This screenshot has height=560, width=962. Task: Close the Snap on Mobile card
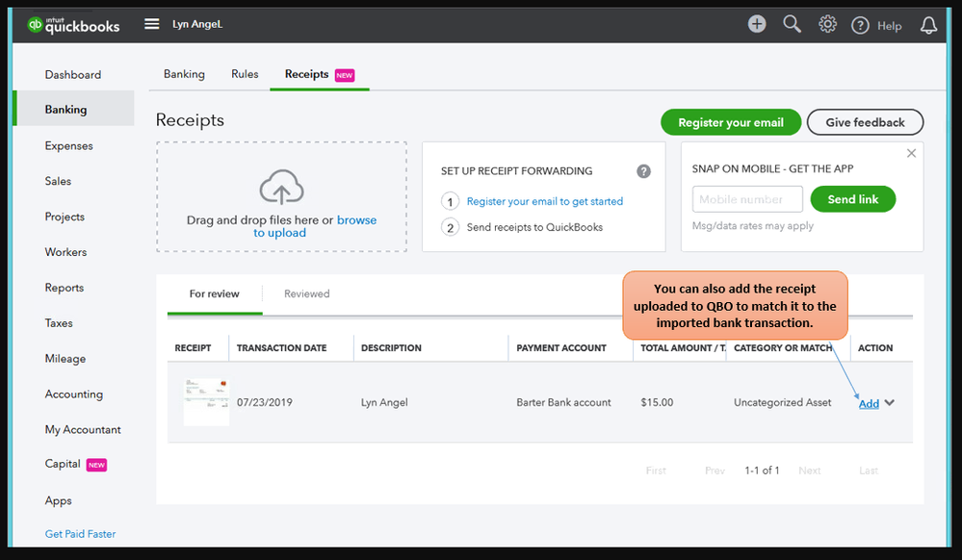coord(911,153)
